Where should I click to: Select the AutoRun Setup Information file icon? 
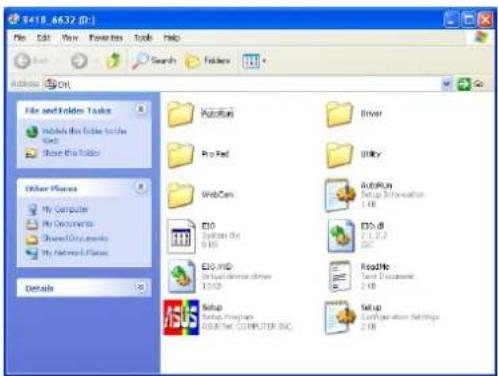point(341,195)
